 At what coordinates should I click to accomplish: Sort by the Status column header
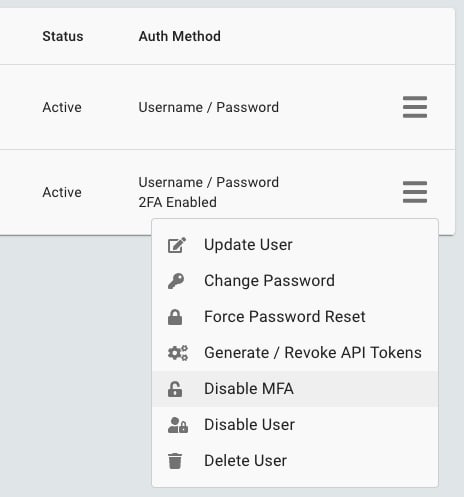coord(63,36)
